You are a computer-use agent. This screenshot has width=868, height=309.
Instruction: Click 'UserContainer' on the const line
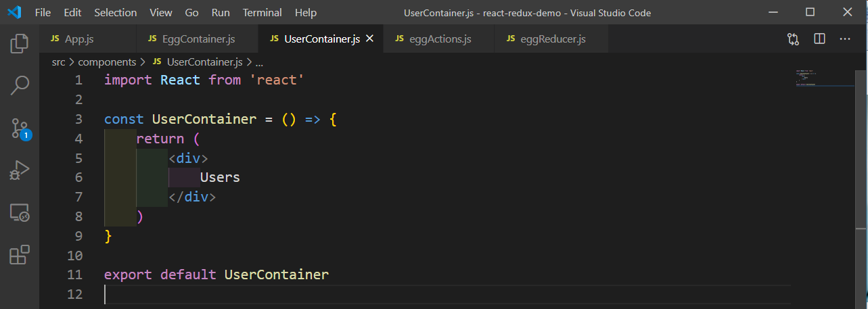click(204, 119)
